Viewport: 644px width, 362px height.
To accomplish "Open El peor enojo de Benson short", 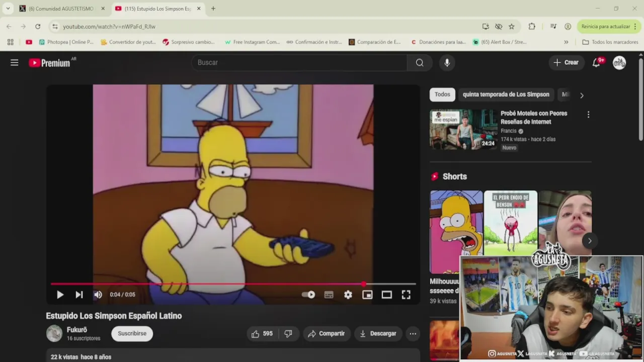I will click(511, 223).
